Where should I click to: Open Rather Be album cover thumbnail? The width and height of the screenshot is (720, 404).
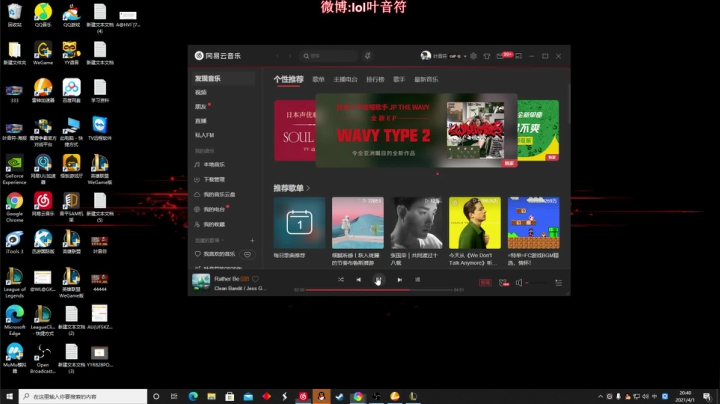pos(201,282)
